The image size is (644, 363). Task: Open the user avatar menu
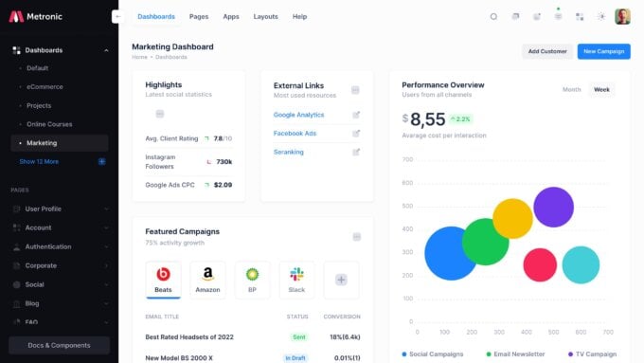coord(622,17)
